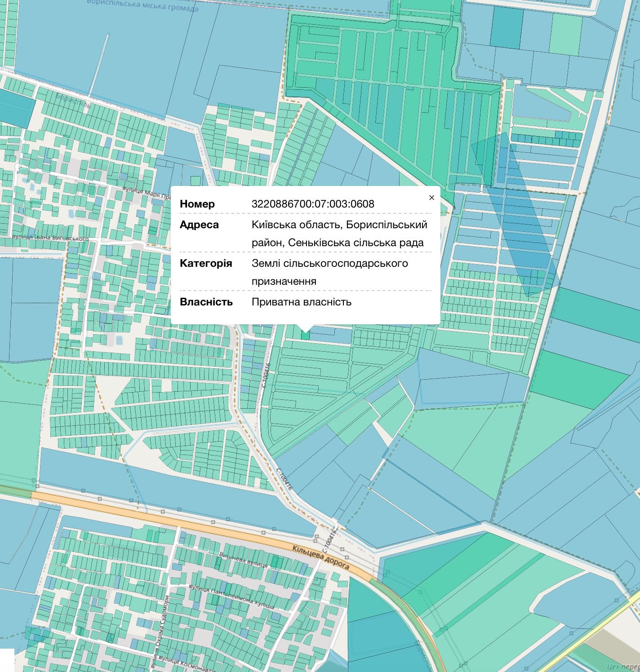The height and width of the screenshot is (672, 640).
Task: Click the Адреса field label
Action: [199, 225]
